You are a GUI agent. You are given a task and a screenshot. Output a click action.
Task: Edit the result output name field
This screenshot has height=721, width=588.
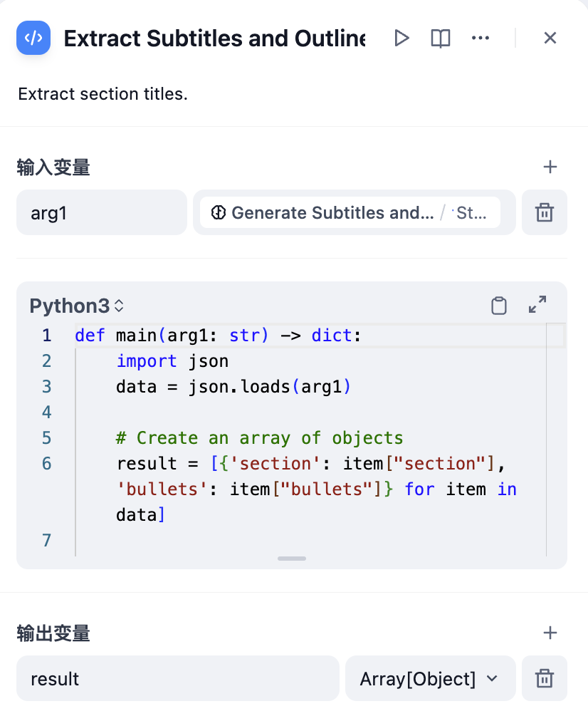point(178,678)
